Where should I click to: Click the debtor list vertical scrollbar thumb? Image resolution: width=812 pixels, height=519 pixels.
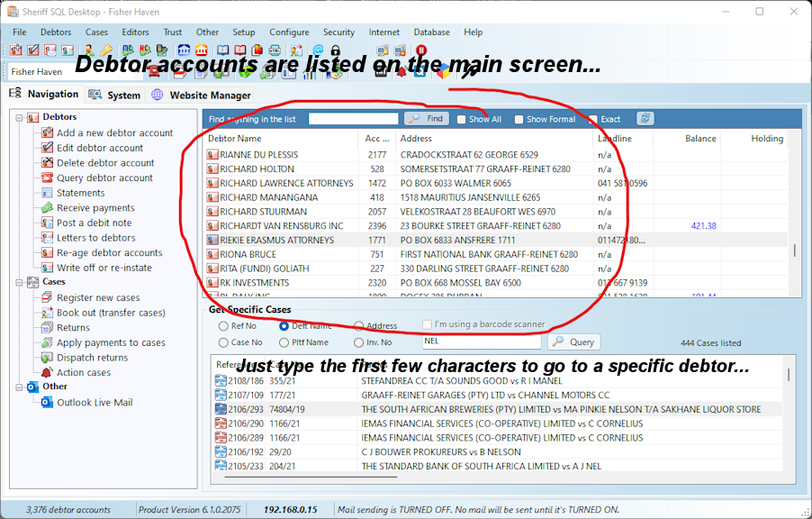click(x=794, y=250)
